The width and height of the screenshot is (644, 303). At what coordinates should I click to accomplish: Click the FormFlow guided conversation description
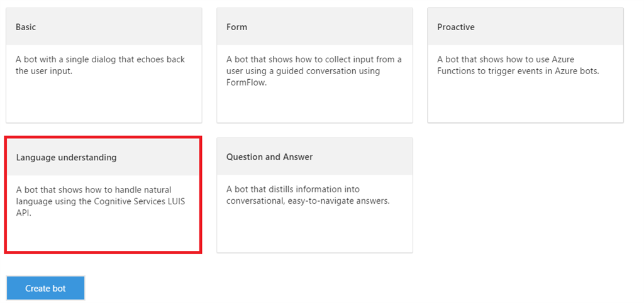314,71
